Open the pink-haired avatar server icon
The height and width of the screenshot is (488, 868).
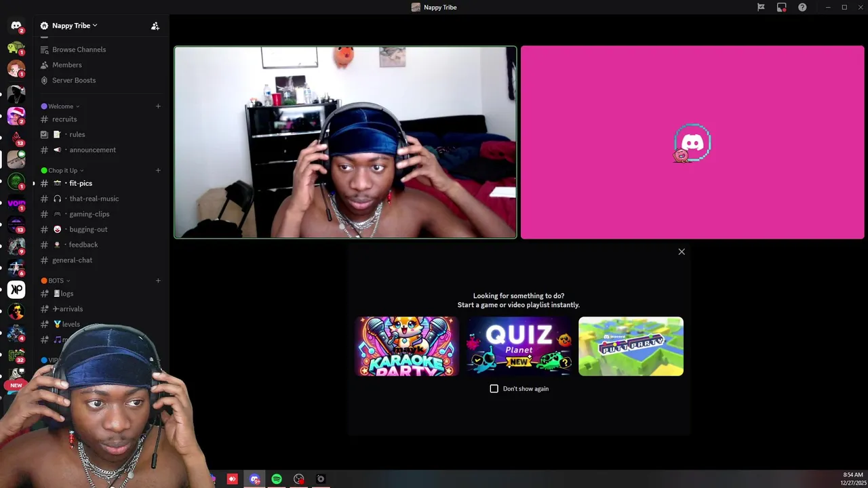pyautogui.click(x=16, y=116)
